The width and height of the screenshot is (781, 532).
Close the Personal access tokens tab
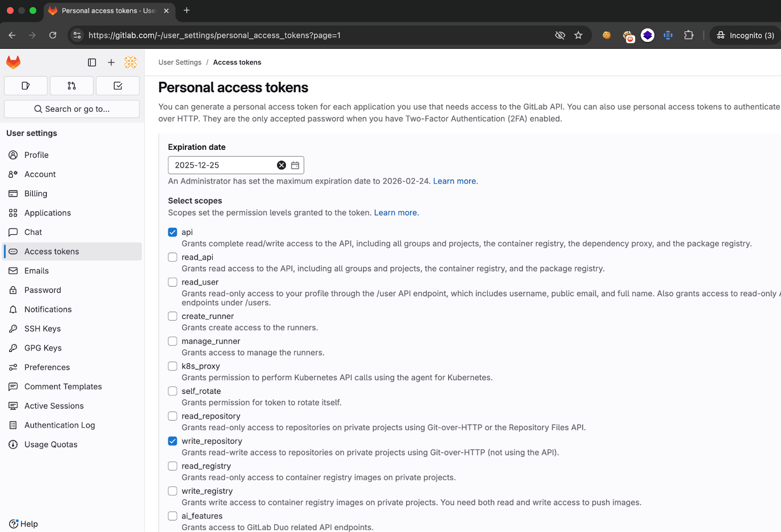(166, 11)
